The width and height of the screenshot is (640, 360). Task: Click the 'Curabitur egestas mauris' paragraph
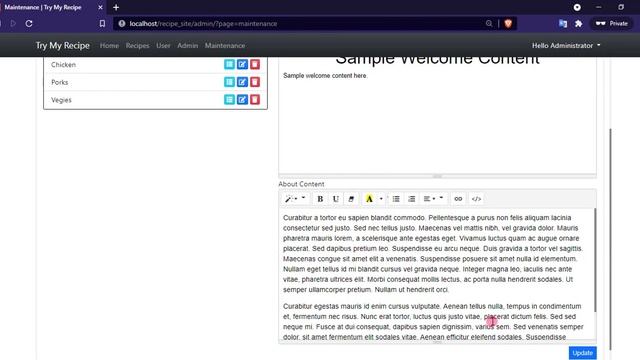coord(433,322)
